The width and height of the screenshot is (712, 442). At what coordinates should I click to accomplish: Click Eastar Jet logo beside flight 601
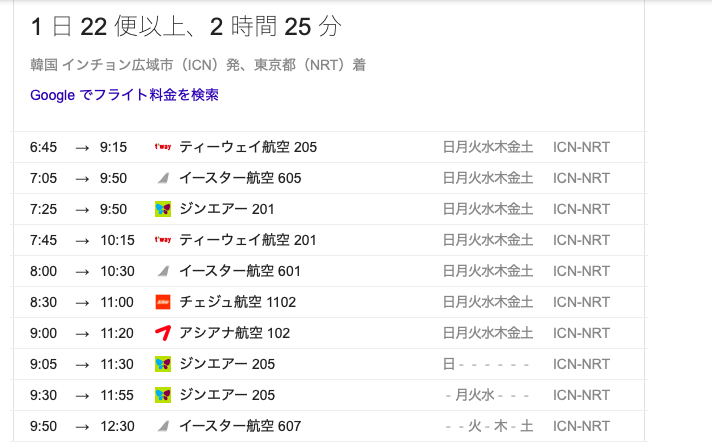coord(163,271)
